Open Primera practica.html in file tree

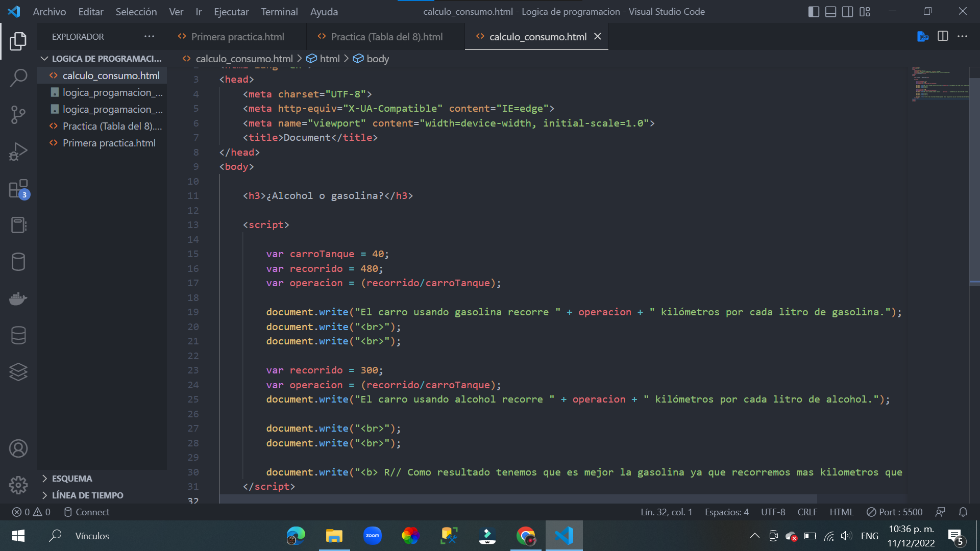click(x=102, y=143)
